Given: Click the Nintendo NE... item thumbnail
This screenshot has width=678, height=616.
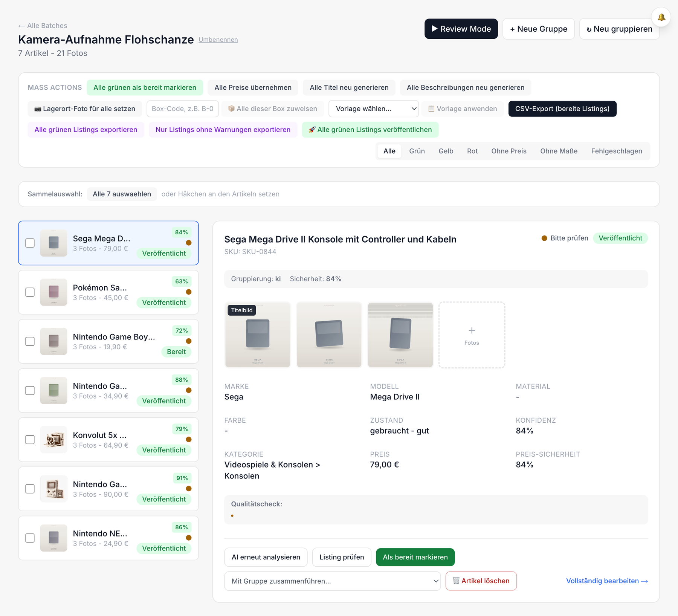Looking at the screenshot, I should point(53,538).
